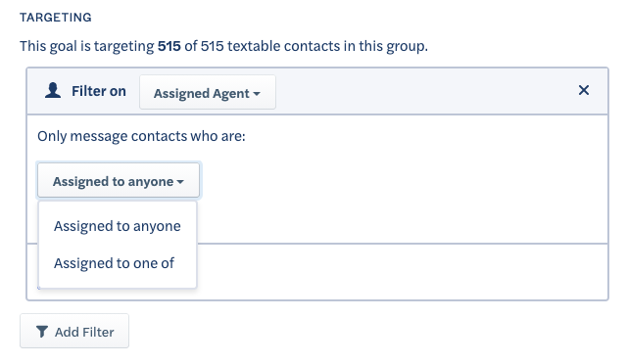The height and width of the screenshot is (364, 627).
Task: Click the goal targeting summary sentence
Action: click(x=224, y=46)
